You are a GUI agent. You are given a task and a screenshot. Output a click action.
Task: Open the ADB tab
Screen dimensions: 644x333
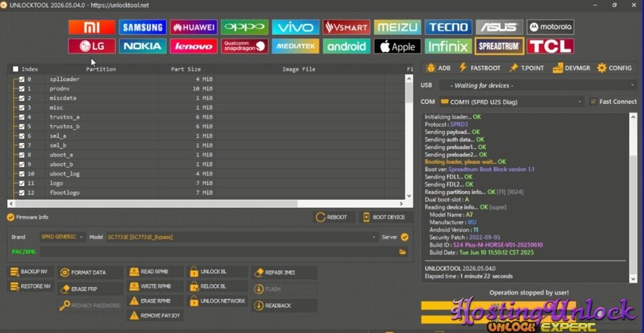438,68
